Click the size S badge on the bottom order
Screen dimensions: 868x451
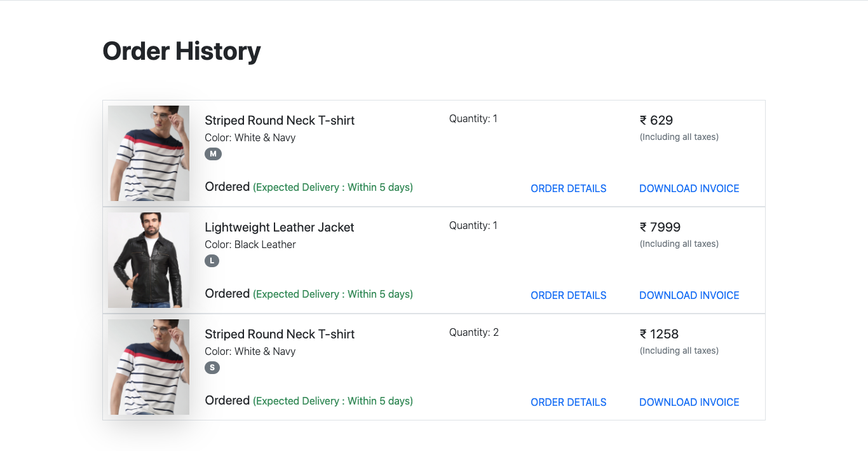click(x=212, y=368)
